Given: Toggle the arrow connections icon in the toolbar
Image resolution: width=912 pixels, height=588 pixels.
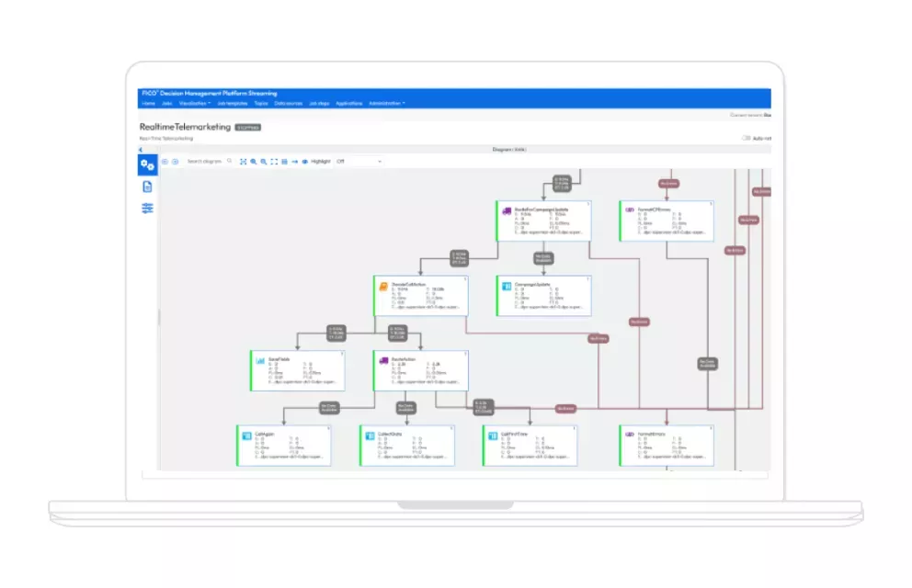Looking at the screenshot, I should point(293,161).
